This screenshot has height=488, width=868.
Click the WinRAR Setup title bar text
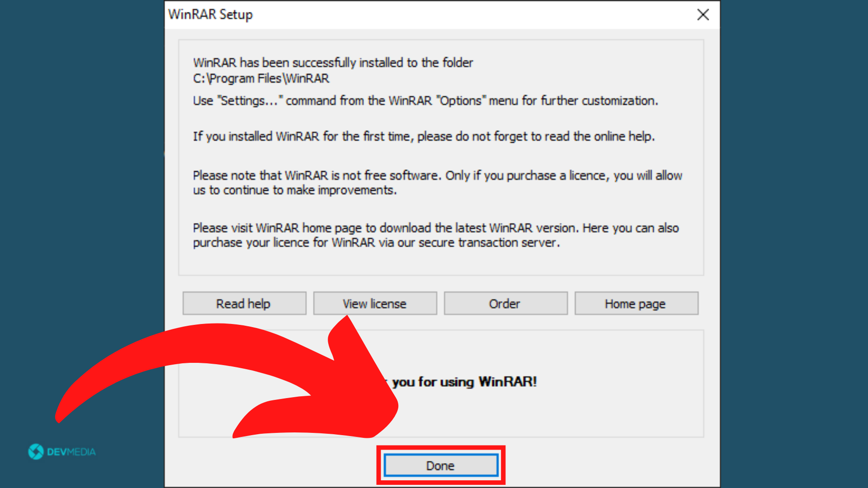click(210, 14)
